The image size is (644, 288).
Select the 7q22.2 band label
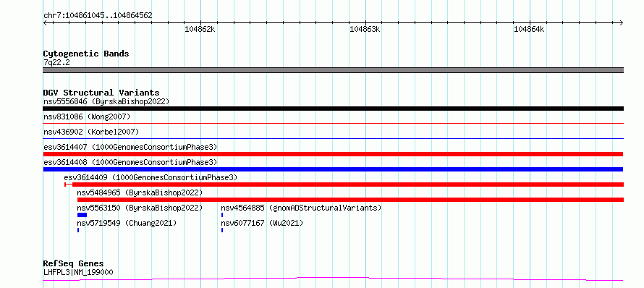(x=56, y=62)
